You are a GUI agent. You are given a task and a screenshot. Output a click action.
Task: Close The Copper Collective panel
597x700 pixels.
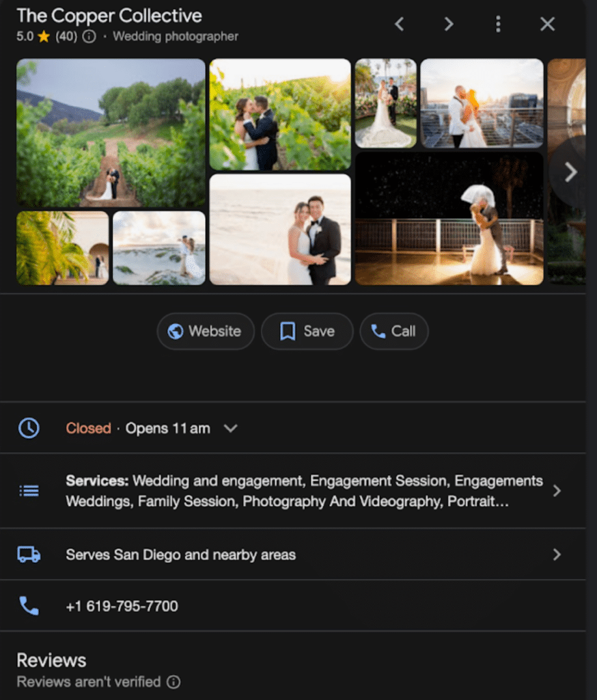(547, 24)
